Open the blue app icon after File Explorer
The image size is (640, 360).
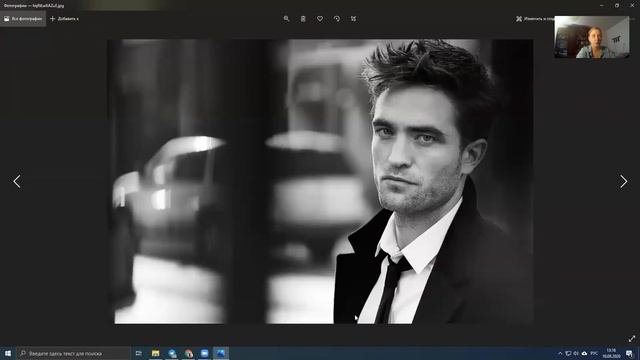172,353
